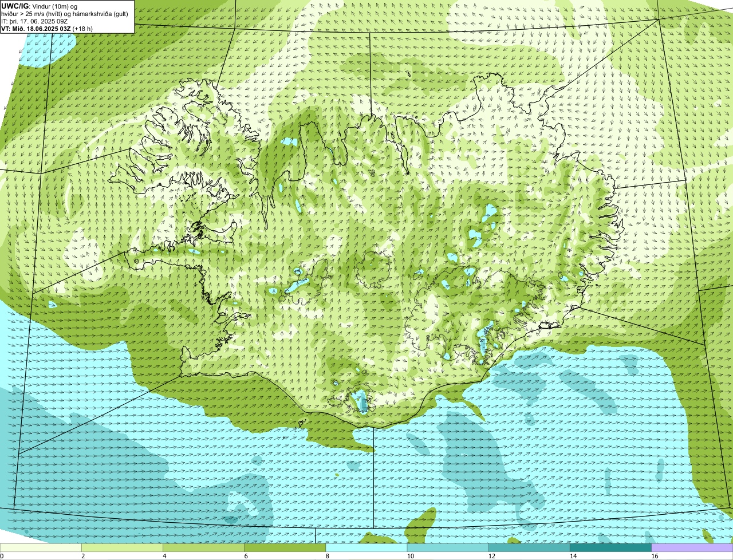The width and height of the screenshot is (733, 560).
Task: Click the valid time "VT: Mið. 18.06.2025 03Z (+18 h)"
Action: pyautogui.click(x=47, y=28)
